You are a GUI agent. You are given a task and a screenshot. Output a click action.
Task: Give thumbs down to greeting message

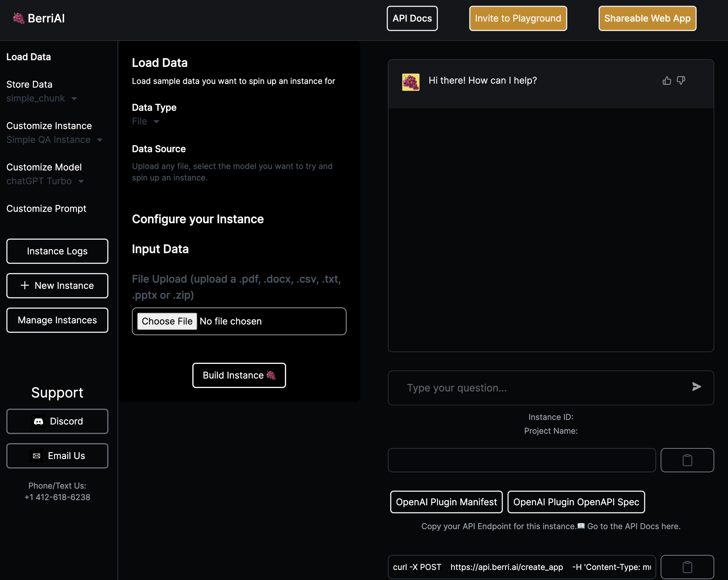[681, 80]
